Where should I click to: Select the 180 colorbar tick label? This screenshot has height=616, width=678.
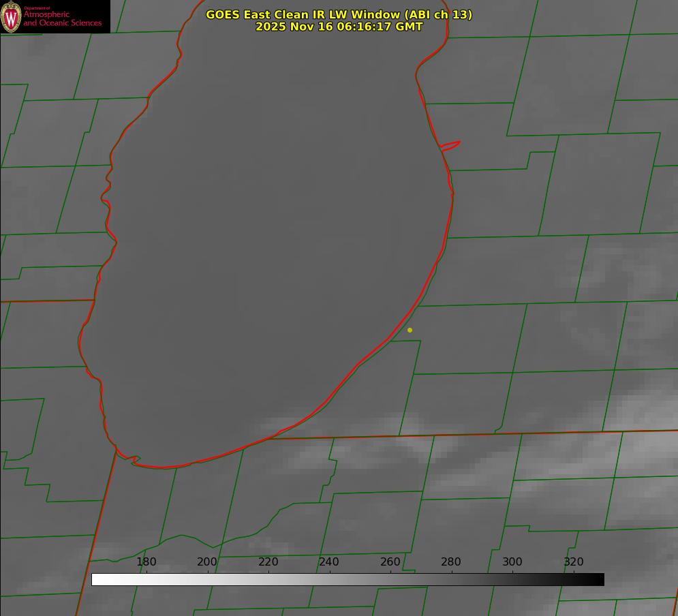147,562
